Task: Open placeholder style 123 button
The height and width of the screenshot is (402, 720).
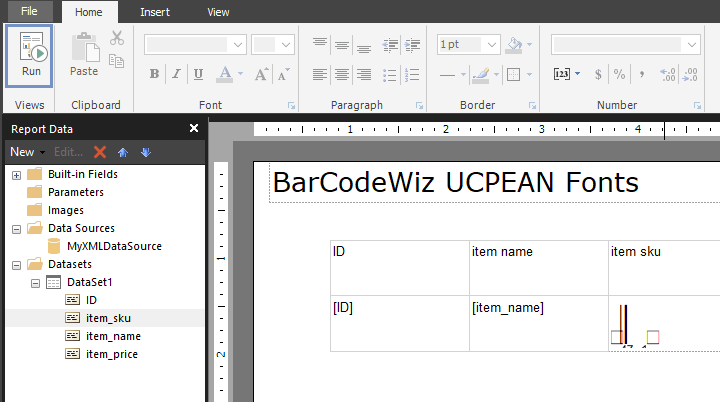Action: 567,74
